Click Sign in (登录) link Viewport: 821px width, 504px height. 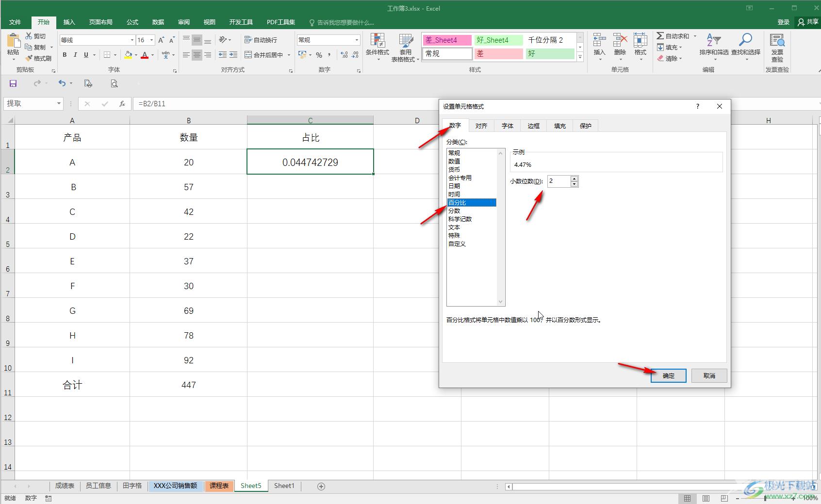tap(783, 22)
